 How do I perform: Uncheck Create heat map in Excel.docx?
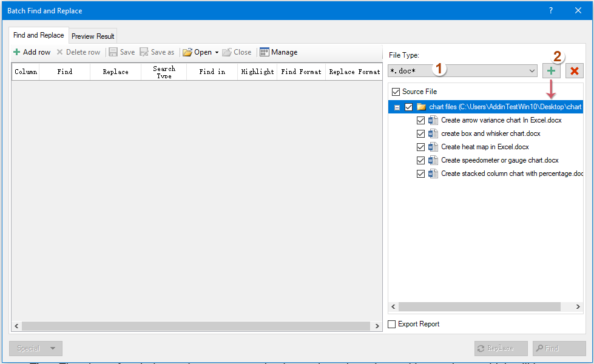pyautogui.click(x=420, y=147)
